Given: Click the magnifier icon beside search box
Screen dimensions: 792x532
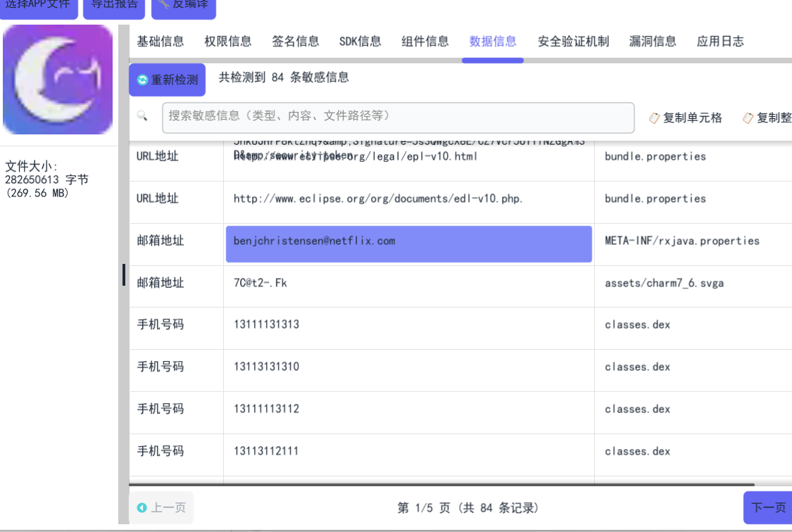Looking at the screenshot, I should (x=143, y=116).
